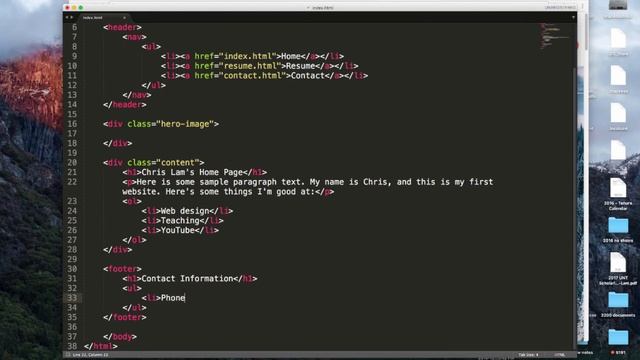Change the HTML syntax in status bar
Screen dimensions: 640x360
click(560, 355)
